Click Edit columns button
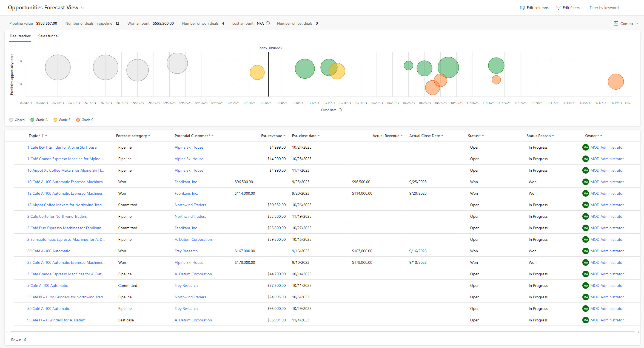The width and height of the screenshot is (644, 348). coord(534,8)
